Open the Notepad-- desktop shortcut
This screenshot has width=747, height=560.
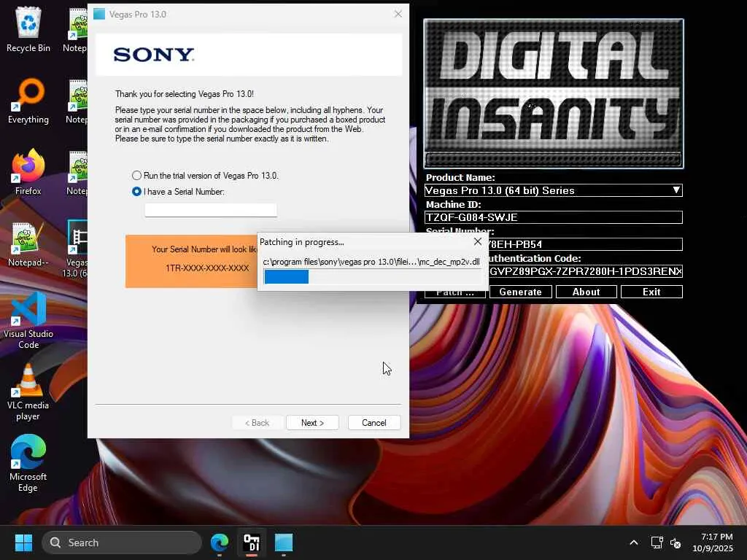tap(28, 244)
